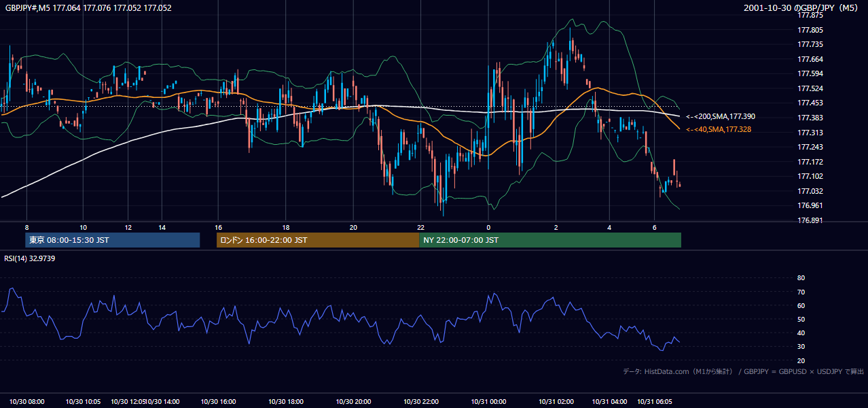Viewport: 868px width, 408px height.
Task: Click hour label 22 on time axis
Action: [x=421, y=228]
